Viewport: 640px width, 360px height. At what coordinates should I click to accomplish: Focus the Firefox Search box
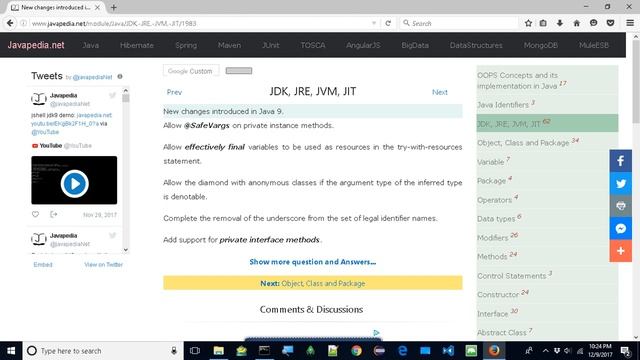coord(459,23)
